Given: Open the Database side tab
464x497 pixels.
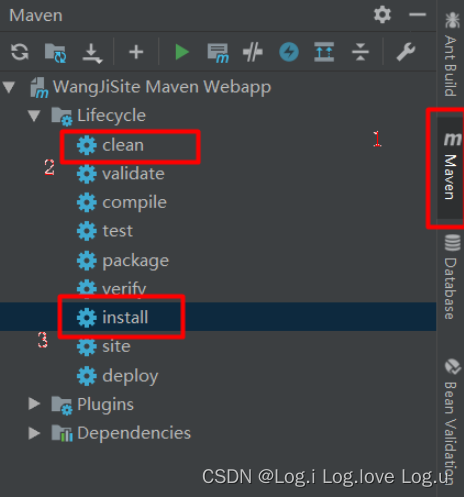Looking at the screenshot, I should [x=451, y=277].
